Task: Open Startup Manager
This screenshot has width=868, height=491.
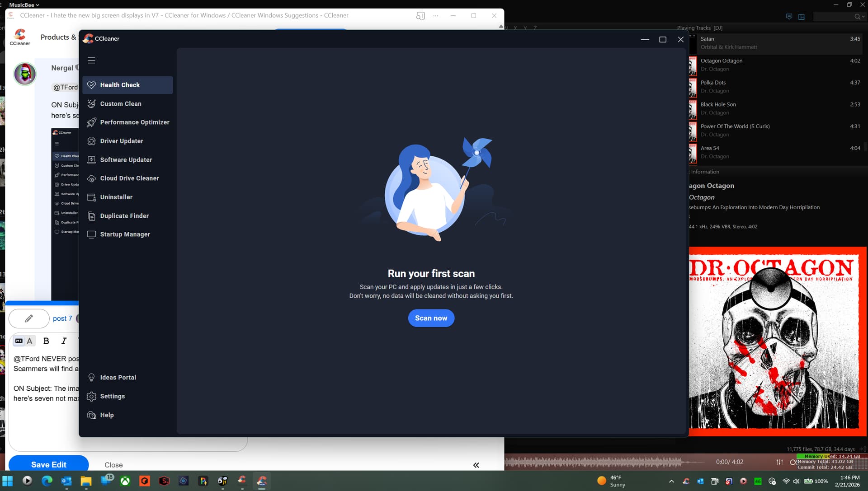Action: click(125, 234)
